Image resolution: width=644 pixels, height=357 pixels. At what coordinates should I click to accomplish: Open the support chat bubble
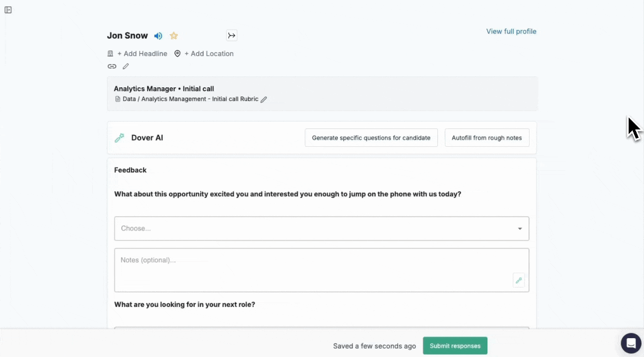click(631, 343)
